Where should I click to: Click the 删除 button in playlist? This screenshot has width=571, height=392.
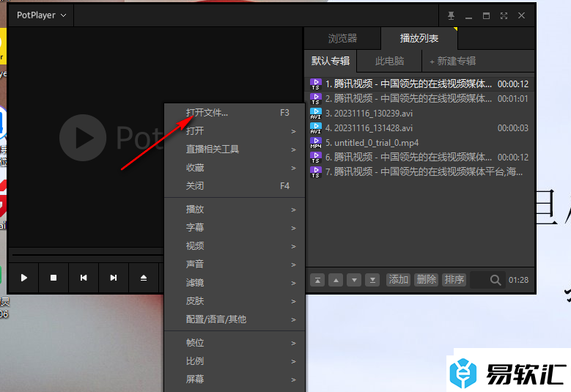click(426, 280)
